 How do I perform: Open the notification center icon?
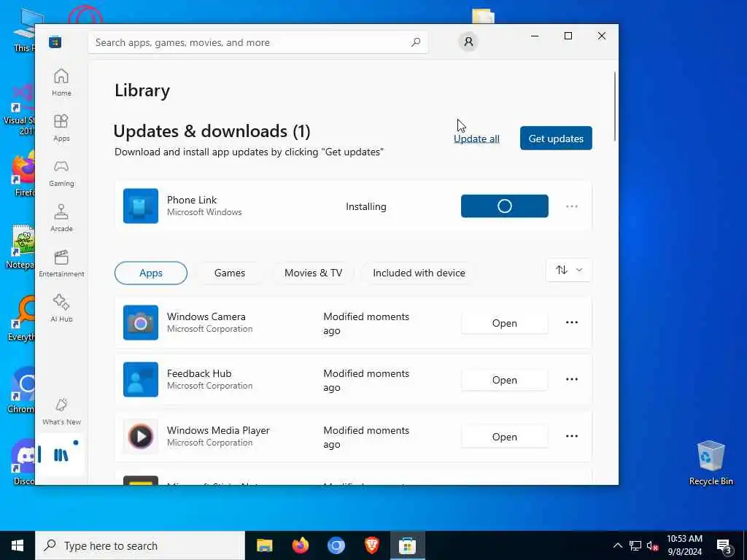(x=724, y=546)
